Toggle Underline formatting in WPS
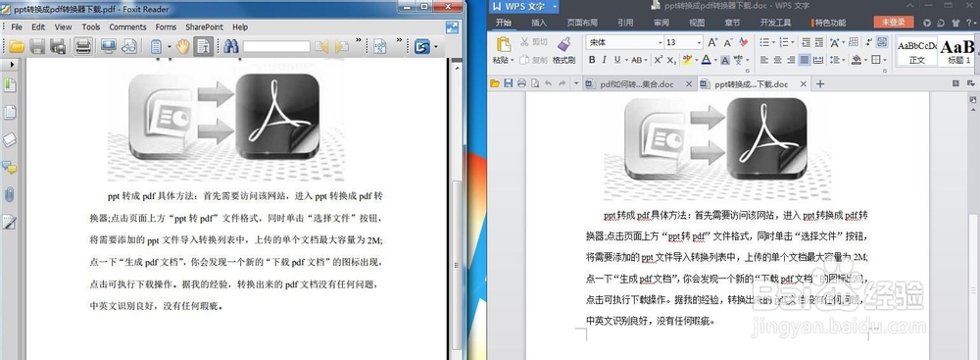 pos(616,60)
